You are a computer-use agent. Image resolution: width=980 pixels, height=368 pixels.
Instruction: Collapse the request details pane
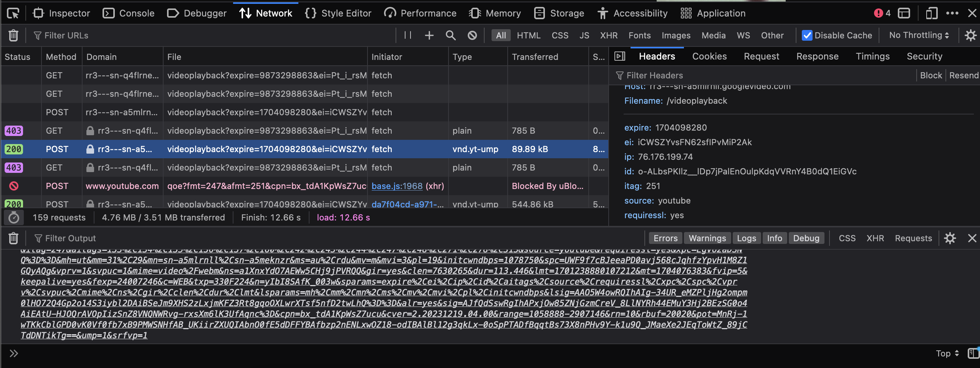click(619, 56)
